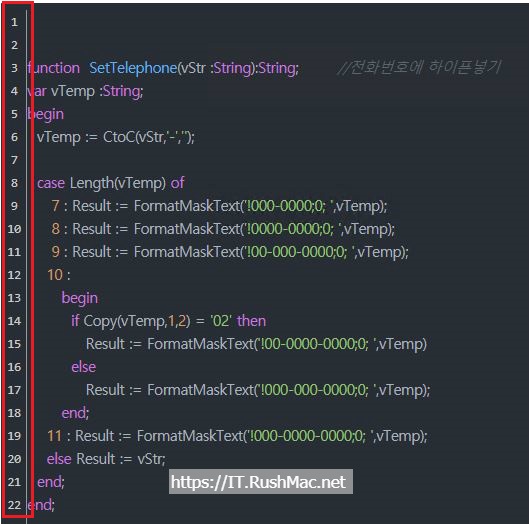The image size is (529, 524).
Task: Select line number 3 in the gutter
Action: pyautogui.click(x=14, y=68)
